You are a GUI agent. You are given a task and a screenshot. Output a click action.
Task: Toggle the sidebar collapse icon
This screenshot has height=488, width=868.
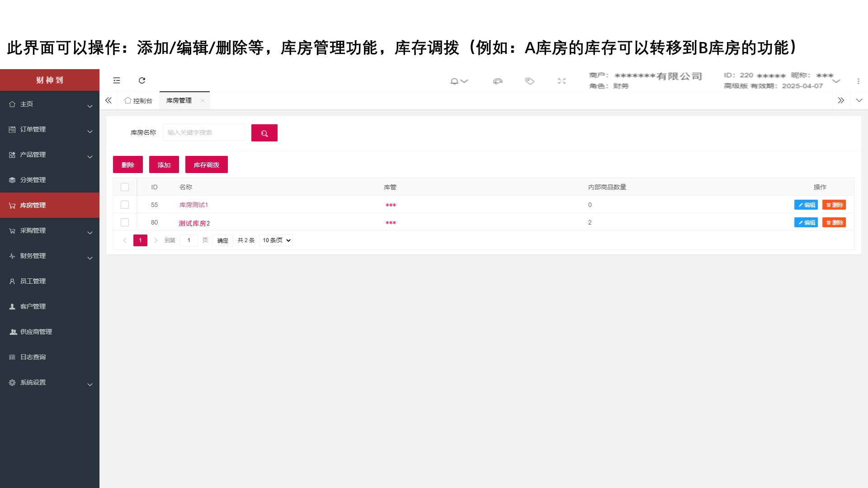pos(117,80)
